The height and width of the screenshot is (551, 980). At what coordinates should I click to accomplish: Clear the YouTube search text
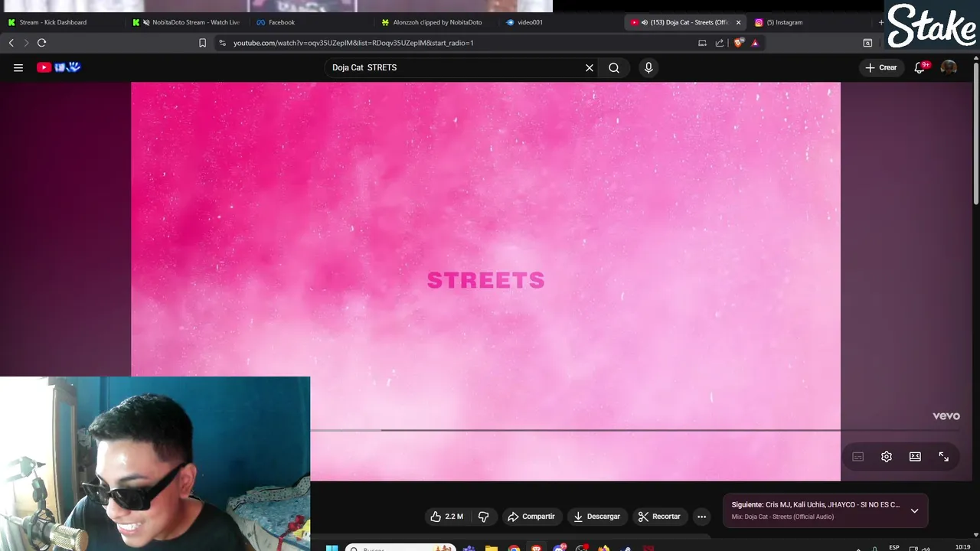coord(590,67)
